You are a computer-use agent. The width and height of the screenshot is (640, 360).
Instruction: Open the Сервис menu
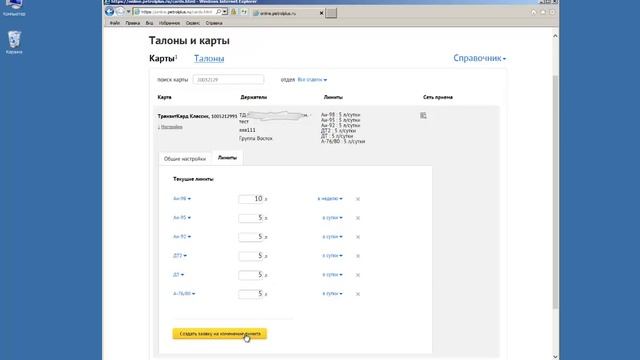193,23
